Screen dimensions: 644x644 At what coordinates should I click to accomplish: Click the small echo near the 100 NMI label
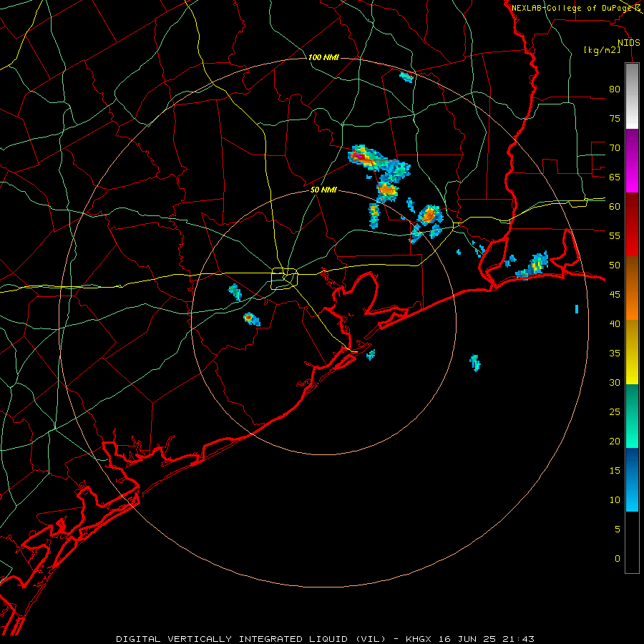click(x=406, y=77)
